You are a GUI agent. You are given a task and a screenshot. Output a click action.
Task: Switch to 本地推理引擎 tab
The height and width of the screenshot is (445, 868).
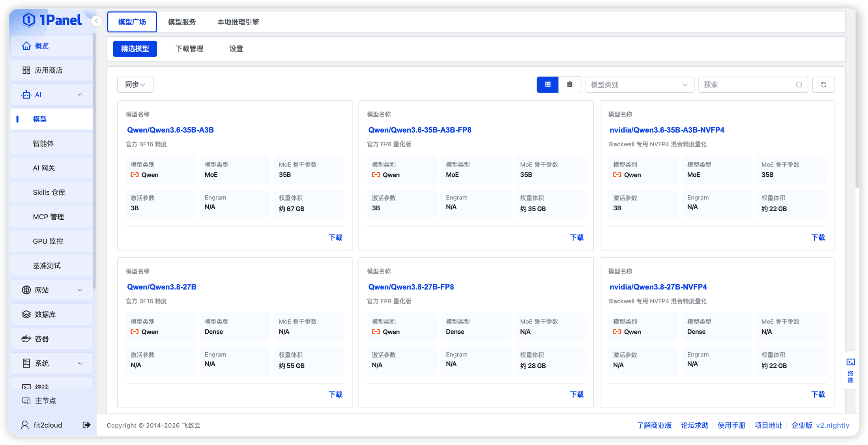(x=238, y=22)
